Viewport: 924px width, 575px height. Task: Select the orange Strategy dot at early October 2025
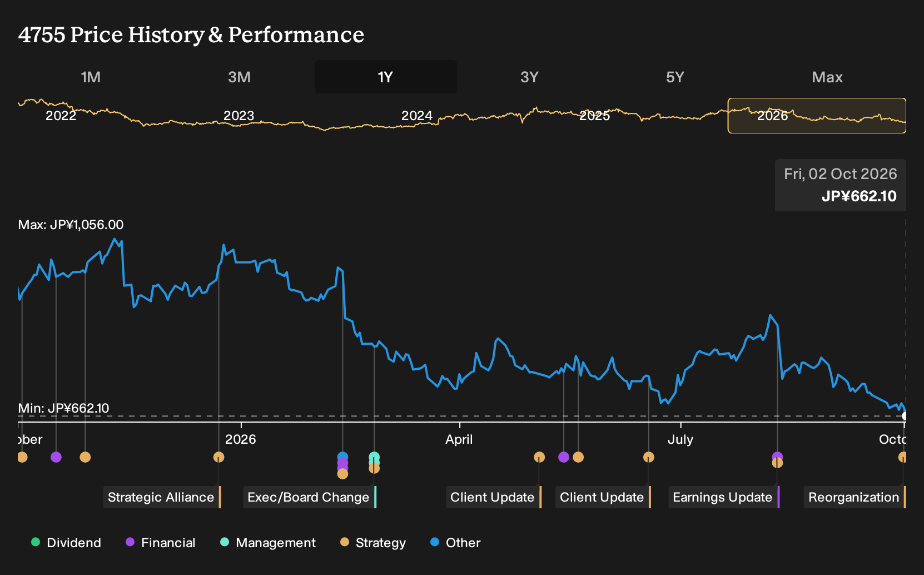[x=22, y=457]
